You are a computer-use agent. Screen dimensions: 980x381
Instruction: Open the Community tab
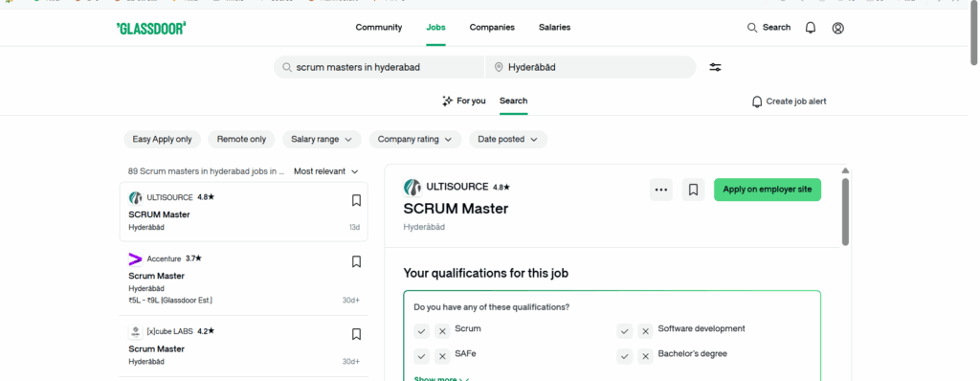379,28
